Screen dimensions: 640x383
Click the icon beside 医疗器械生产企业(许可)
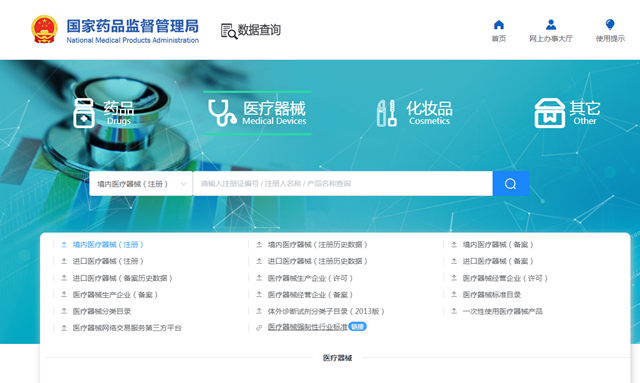click(259, 278)
